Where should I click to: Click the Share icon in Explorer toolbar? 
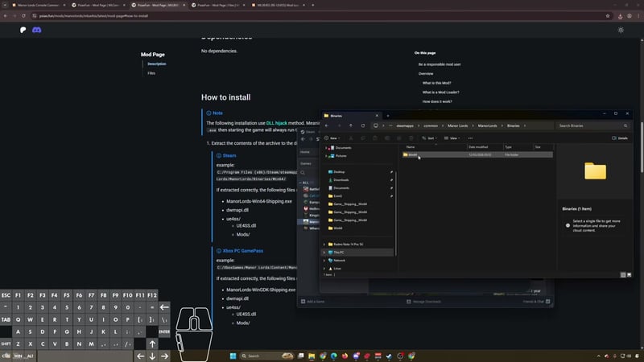pos(398,138)
